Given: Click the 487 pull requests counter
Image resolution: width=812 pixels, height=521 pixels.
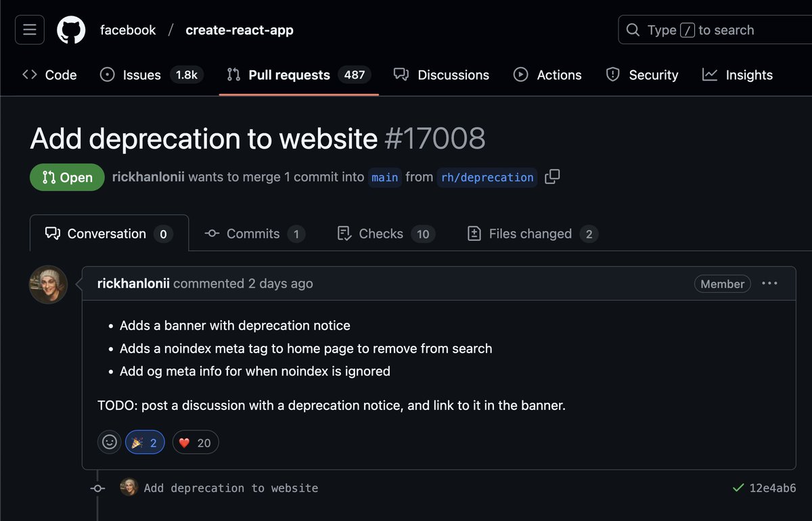Looking at the screenshot, I should click(x=355, y=75).
